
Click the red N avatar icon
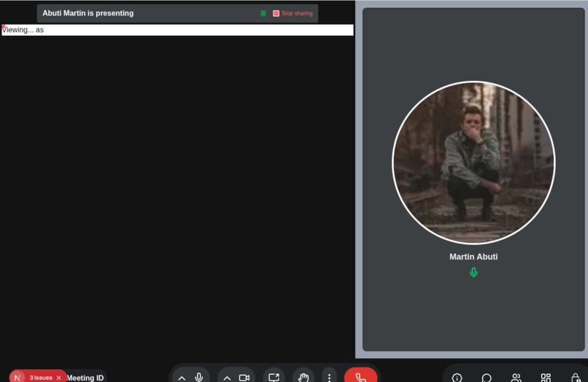pyautogui.click(x=18, y=378)
